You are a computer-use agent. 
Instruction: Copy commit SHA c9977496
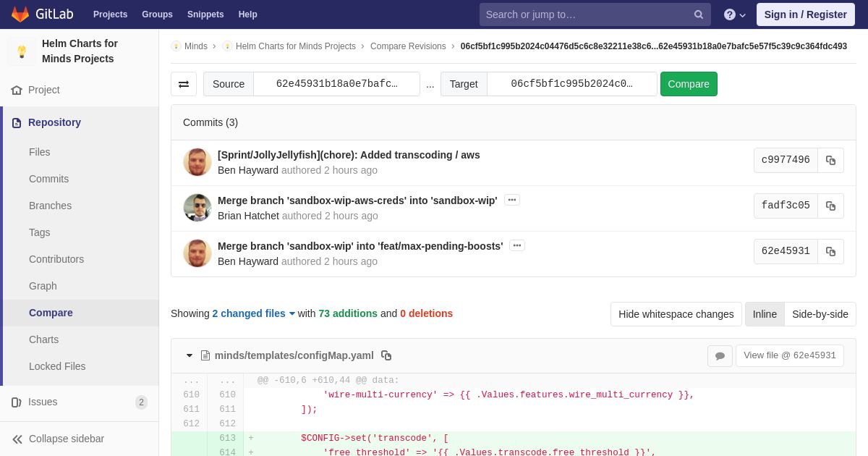pos(830,160)
